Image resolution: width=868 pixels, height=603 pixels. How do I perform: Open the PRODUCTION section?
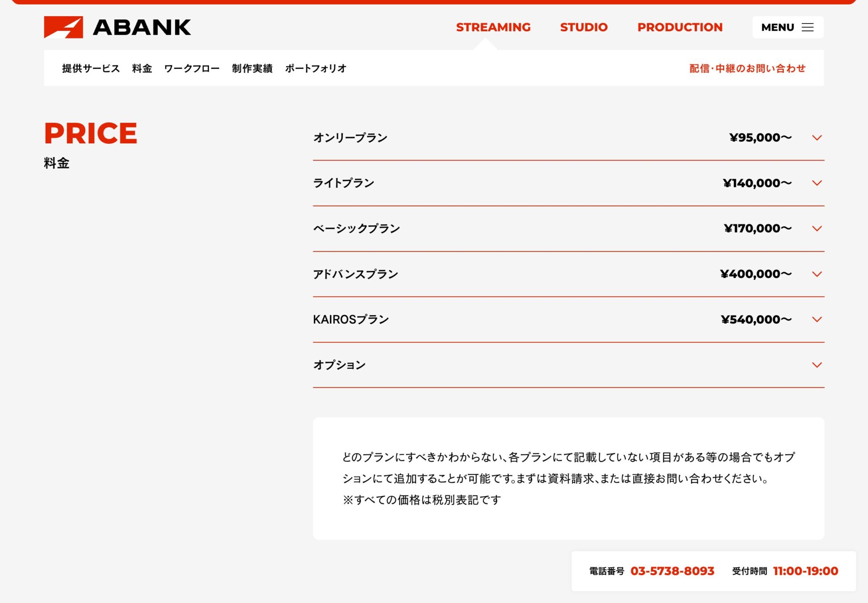click(680, 28)
